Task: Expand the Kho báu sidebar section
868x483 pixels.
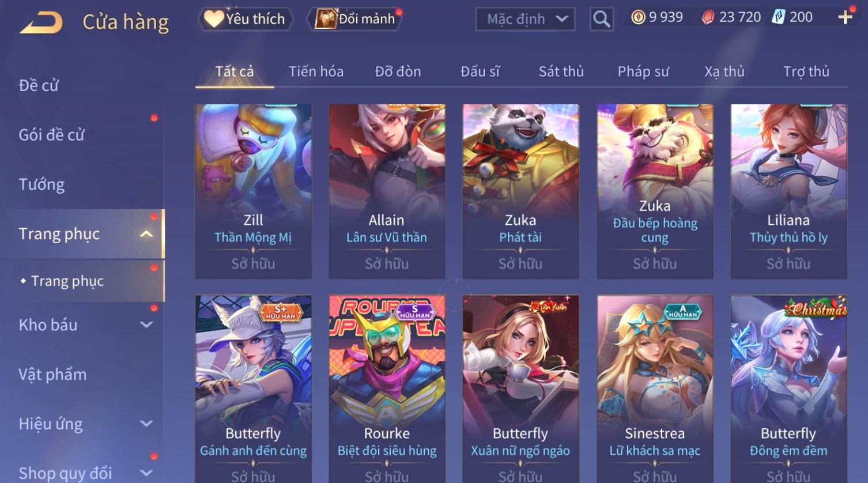Action: point(146,325)
